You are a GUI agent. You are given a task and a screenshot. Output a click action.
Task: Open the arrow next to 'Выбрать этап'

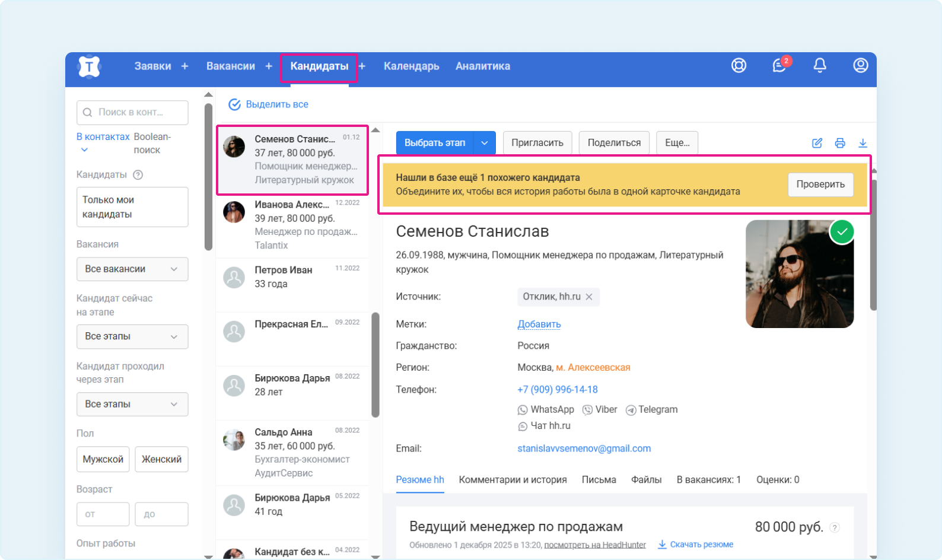click(485, 143)
